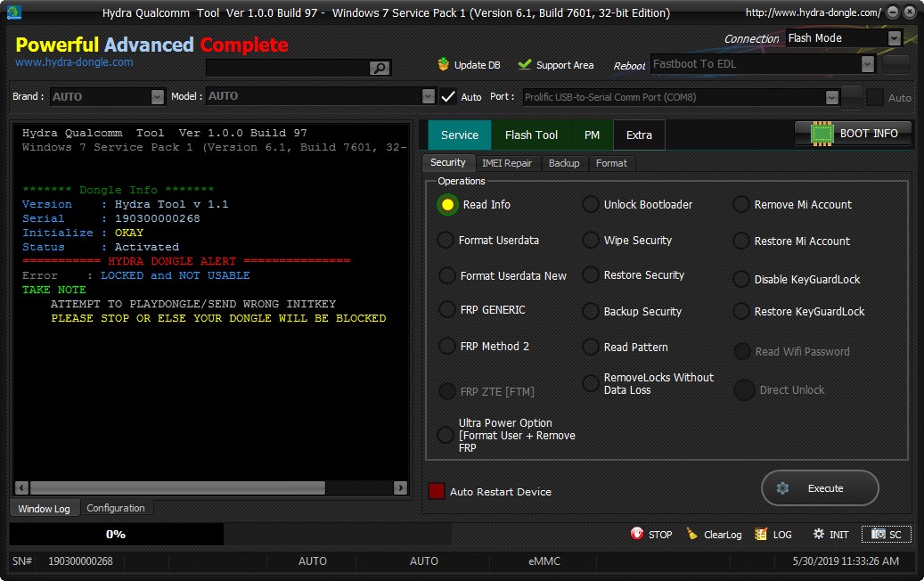Select Unlock Bootloader radio option
The width and height of the screenshot is (924, 581).
pyautogui.click(x=590, y=204)
